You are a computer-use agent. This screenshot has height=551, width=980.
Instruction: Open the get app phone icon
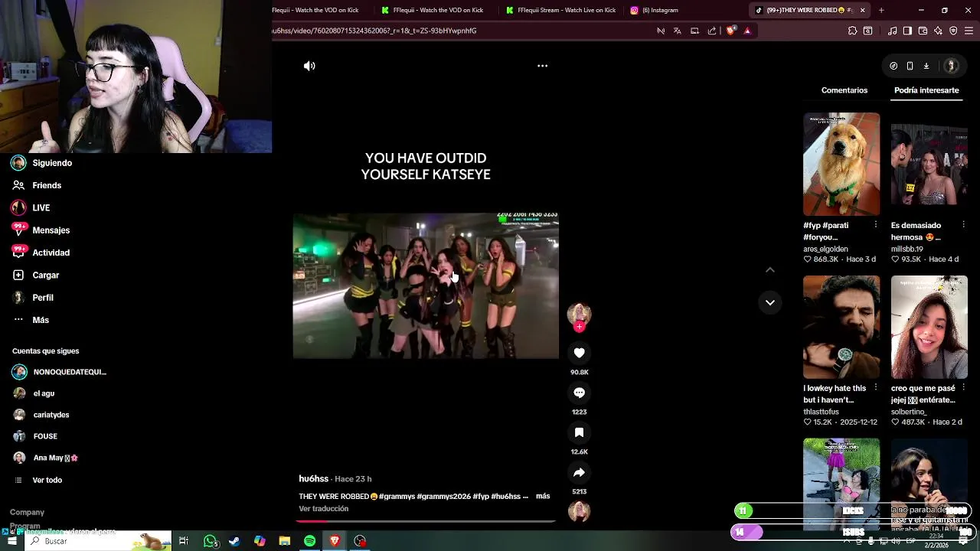(x=910, y=66)
